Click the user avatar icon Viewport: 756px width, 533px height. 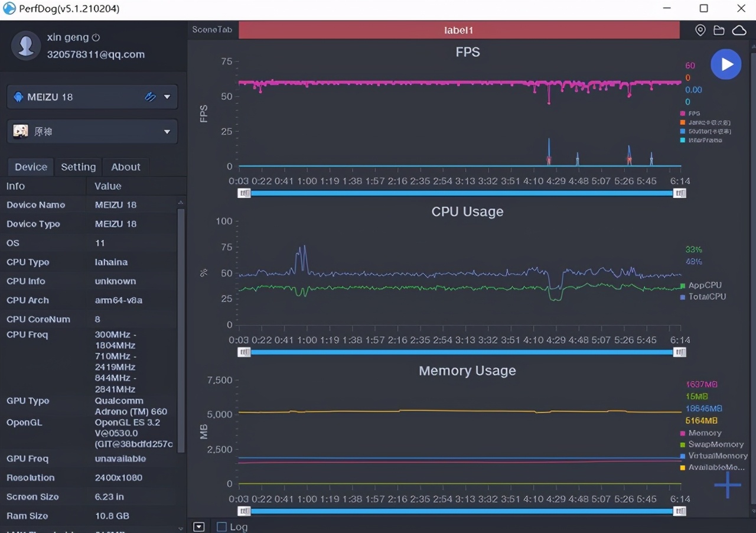tap(26, 45)
